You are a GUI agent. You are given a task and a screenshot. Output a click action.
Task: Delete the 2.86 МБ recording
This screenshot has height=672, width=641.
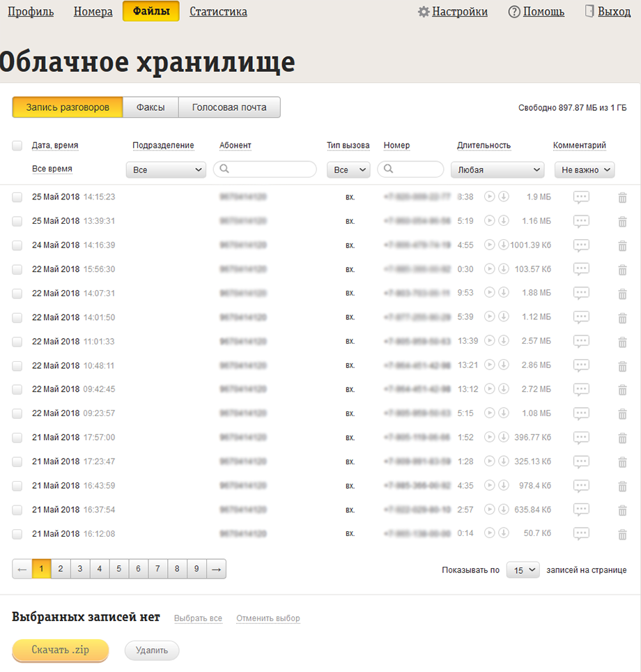(x=623, y=366)
